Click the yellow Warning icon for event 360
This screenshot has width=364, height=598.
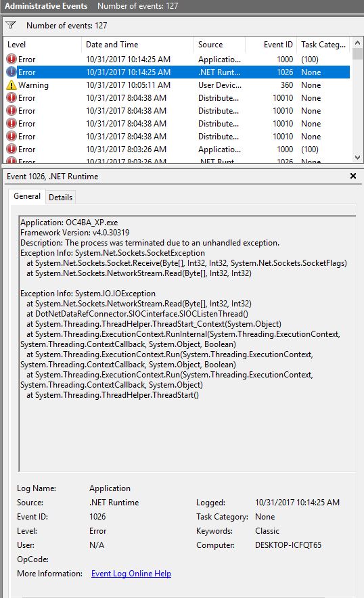12,85
